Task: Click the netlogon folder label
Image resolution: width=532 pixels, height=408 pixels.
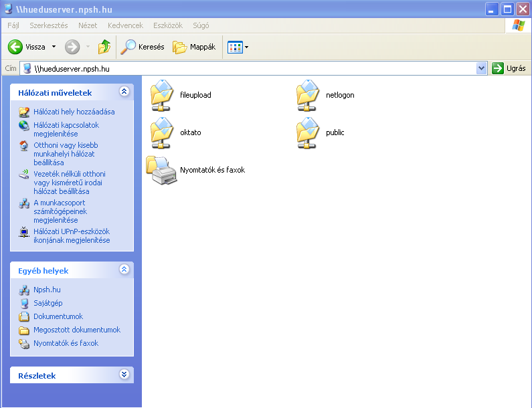Action: [340, 95]
